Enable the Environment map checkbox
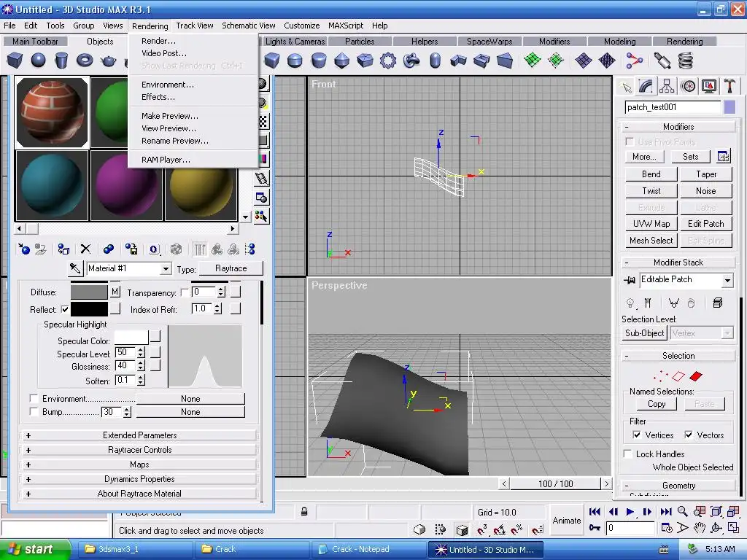Viewport: 747px width, 560px height. pos(34,398)
